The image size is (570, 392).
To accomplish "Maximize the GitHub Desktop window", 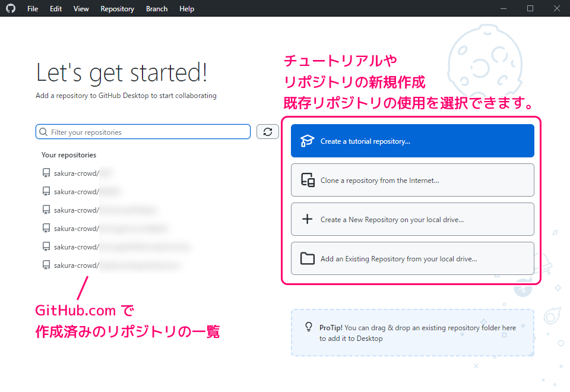I will 530,8.
